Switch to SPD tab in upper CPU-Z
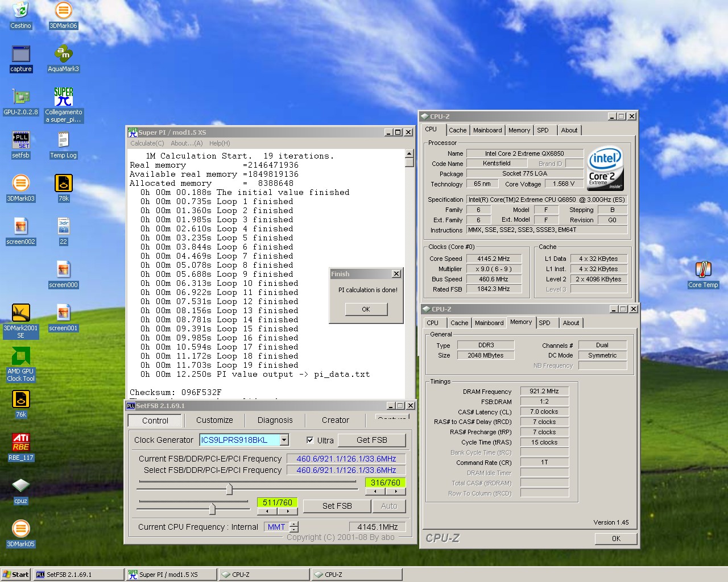This screenshot has height=582, width=728. pyautogui.click(x=543, y=130)
